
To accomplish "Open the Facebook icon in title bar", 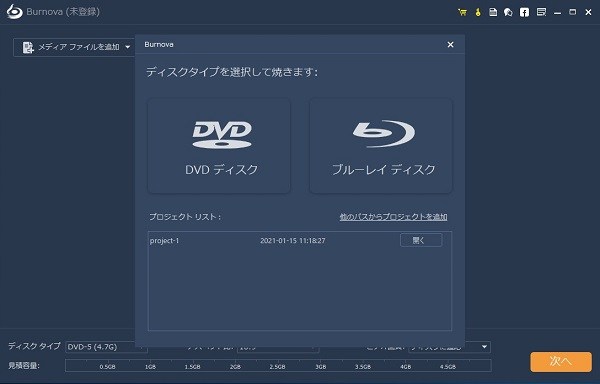I will [x=524, y=12].
